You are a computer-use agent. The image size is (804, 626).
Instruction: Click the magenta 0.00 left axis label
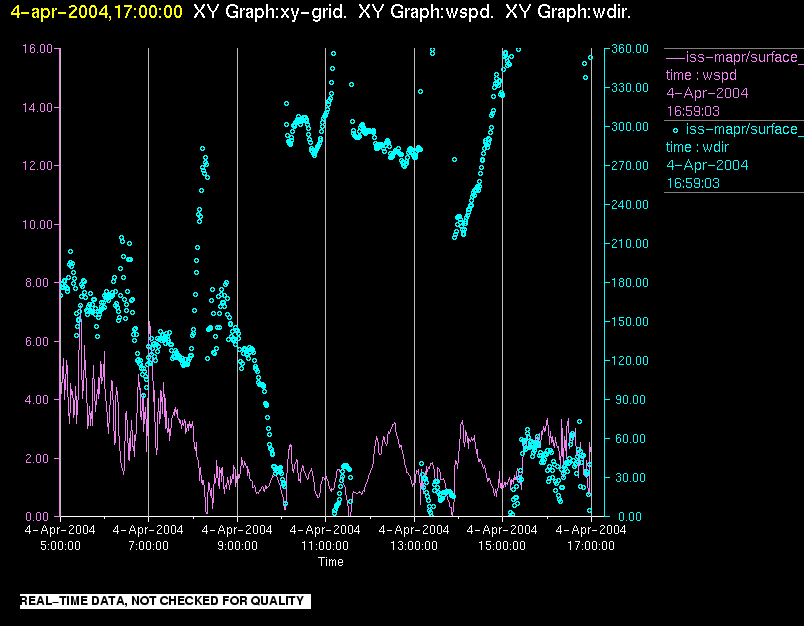click(x=39, y=517)
